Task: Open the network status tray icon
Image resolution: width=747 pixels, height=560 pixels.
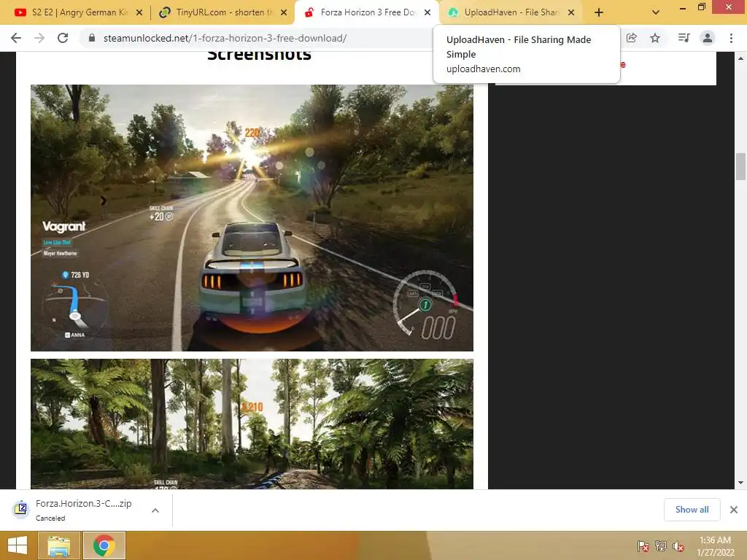Action: click(x=661, y=546)
